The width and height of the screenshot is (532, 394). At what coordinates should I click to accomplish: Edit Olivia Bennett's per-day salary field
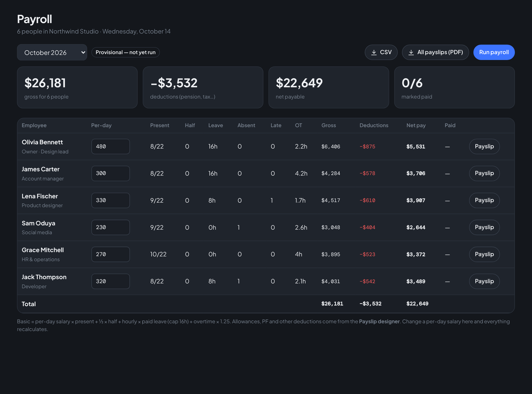[x=110, y=146]
